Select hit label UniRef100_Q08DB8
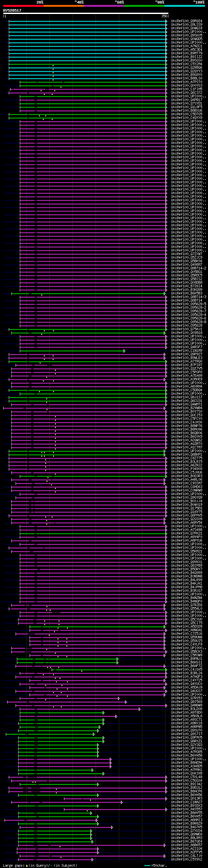The width and height of the screenshot is (208, 868). [187, 282]
